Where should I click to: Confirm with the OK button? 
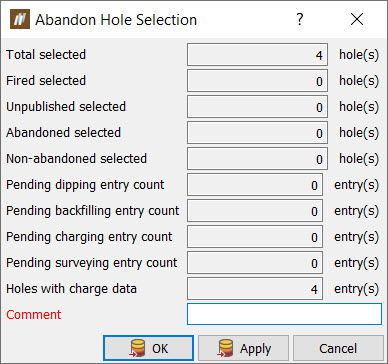click(x=148, y=348)
